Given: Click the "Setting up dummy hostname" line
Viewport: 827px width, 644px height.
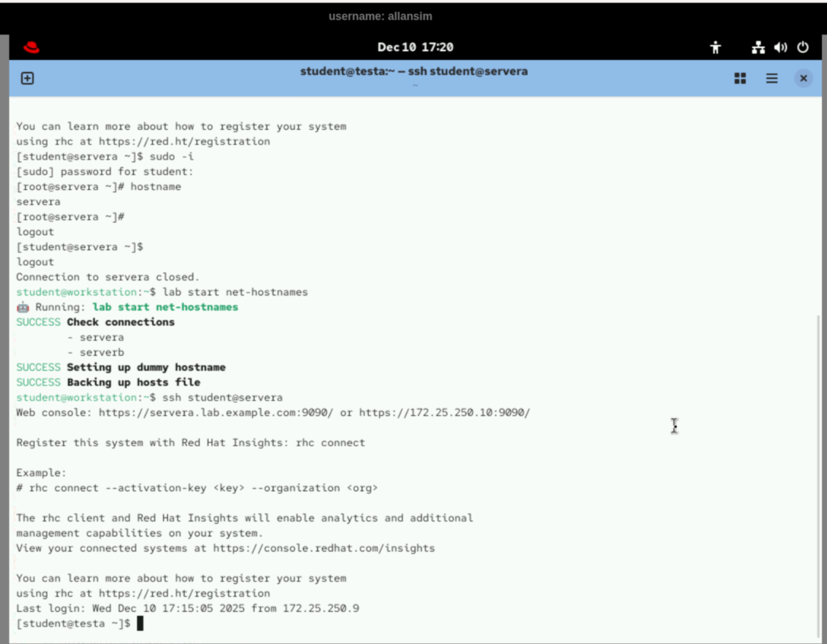Looking at the screenshot, I should (121, 367).
